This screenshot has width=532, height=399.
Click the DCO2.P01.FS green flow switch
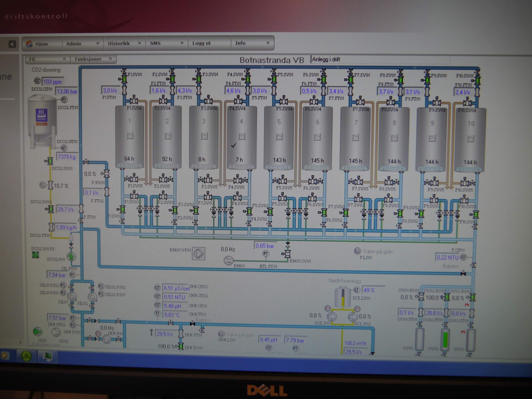pos(36,255)
